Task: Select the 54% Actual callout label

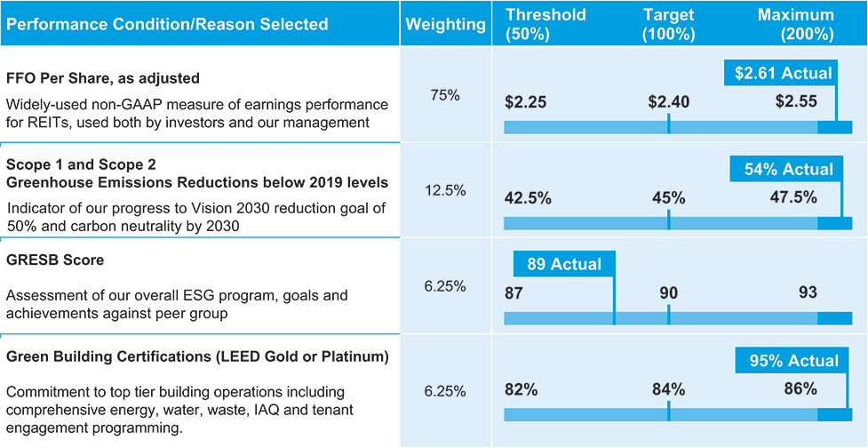Action: [787, 169]
